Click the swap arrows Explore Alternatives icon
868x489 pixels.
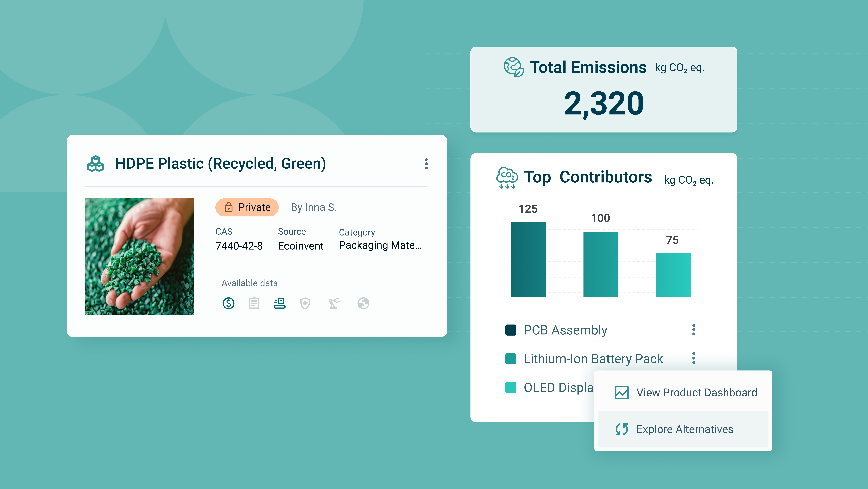pyautogui.click(x=622, y=429)
